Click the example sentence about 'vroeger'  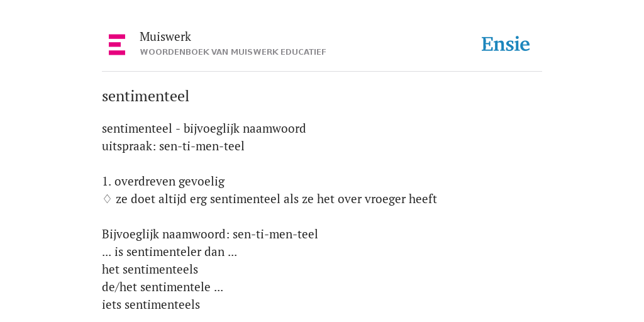pyautogui.click(x=277, y=199)
